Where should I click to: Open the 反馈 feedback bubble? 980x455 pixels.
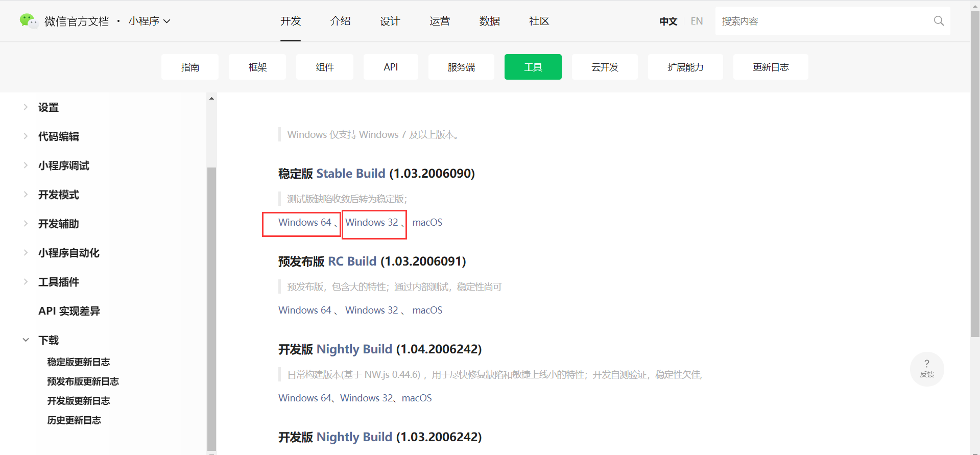pyautogui.click(x=927, y=369)
